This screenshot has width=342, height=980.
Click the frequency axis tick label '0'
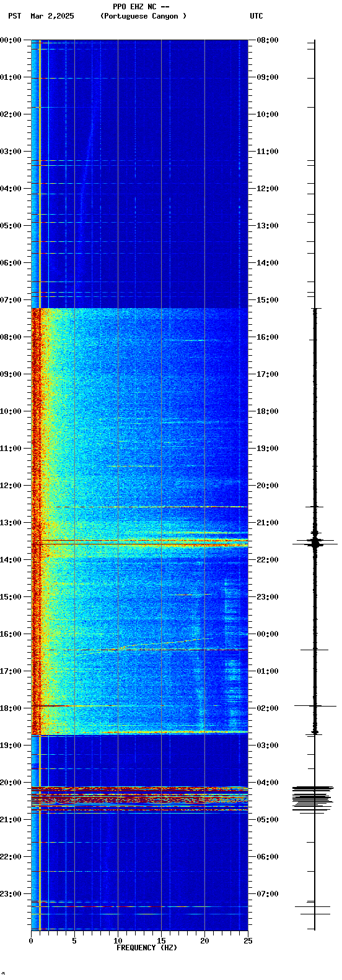click(x=31, y=941)
